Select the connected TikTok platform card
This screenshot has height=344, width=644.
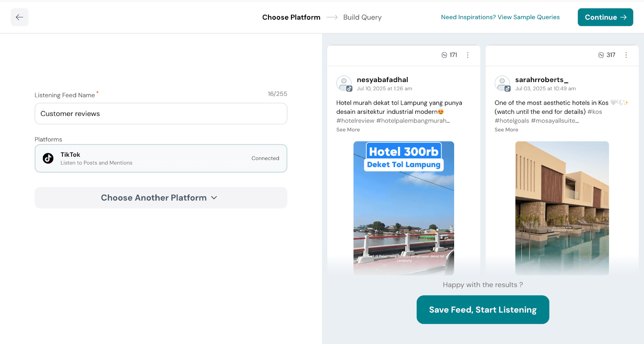(x=161, y=159)
